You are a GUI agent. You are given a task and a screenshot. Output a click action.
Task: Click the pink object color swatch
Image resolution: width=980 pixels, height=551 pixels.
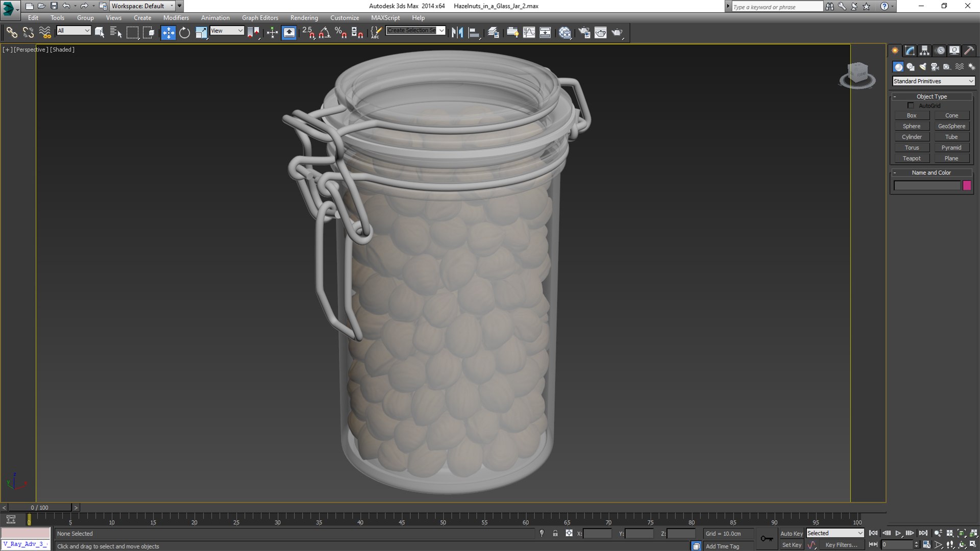(967, 186)
